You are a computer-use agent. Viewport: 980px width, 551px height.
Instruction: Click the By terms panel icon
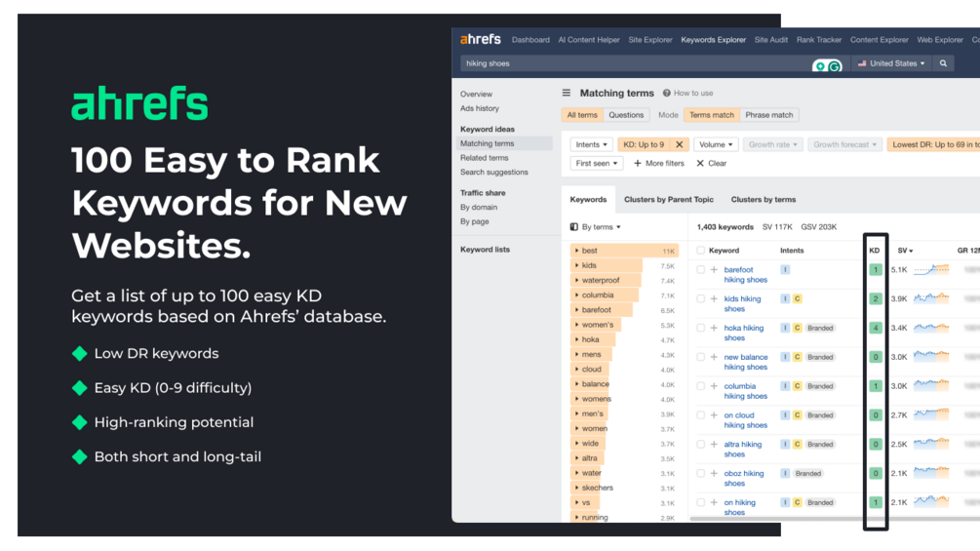click(x=573, y=227)
